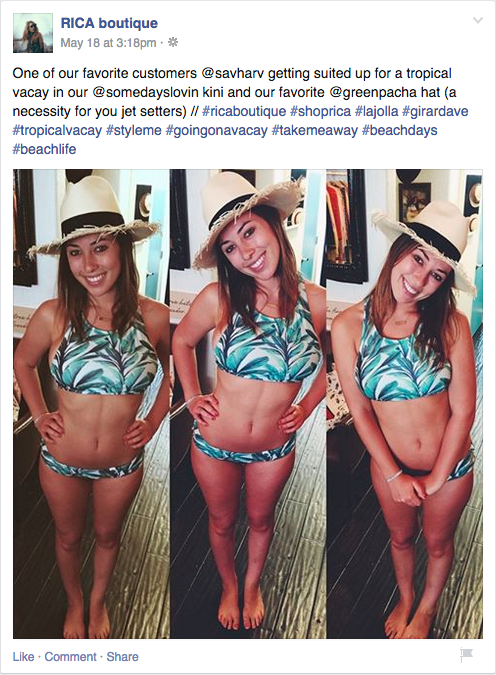496x675 pixels.
Task: Click Comment under the post
Action: coord(71,656)
